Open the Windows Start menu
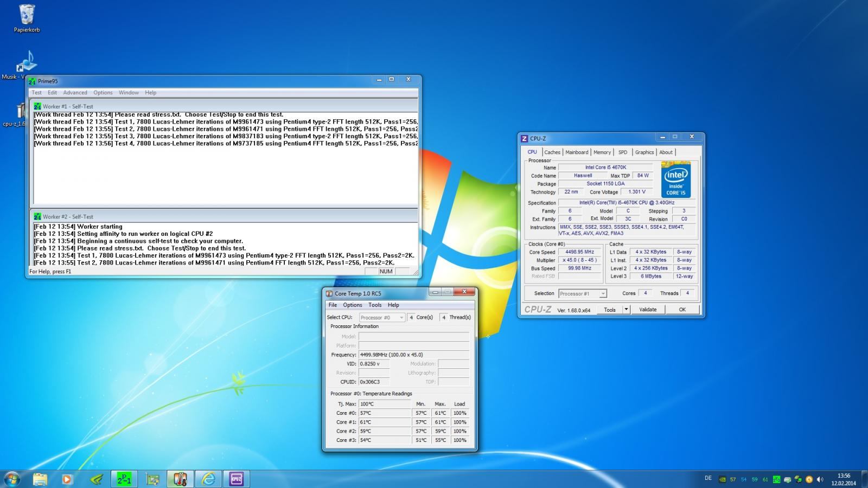This screenshot has height=488, width=868. click(x=12, y=479)
